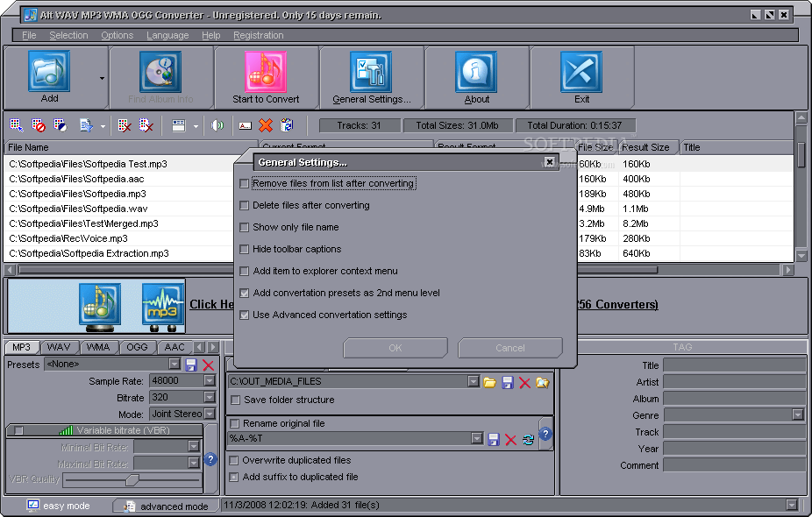Click the help icon beside rename pattern

click(x=545, y=435)
